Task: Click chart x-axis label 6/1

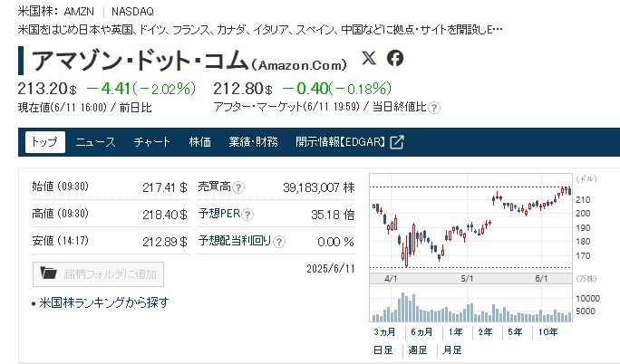Action: coord(541,279)
